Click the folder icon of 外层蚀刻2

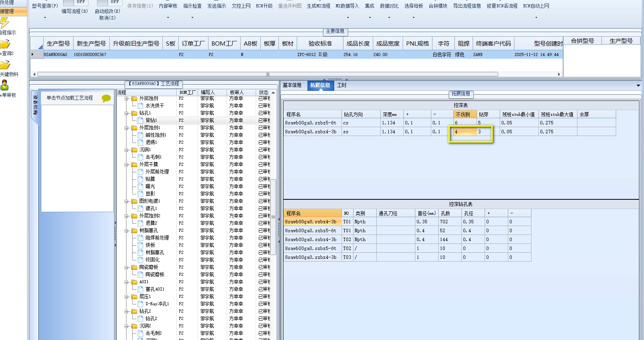point(135,216)
